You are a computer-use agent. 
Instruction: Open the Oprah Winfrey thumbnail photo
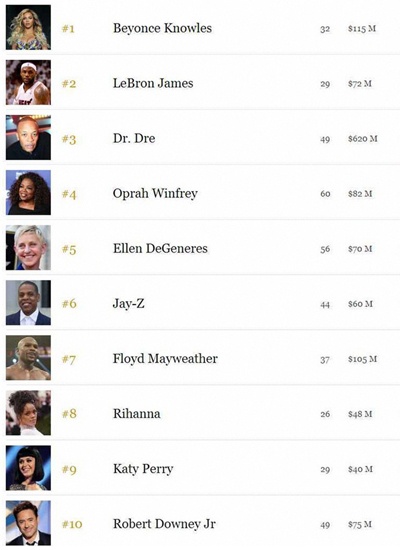(28, 193)
